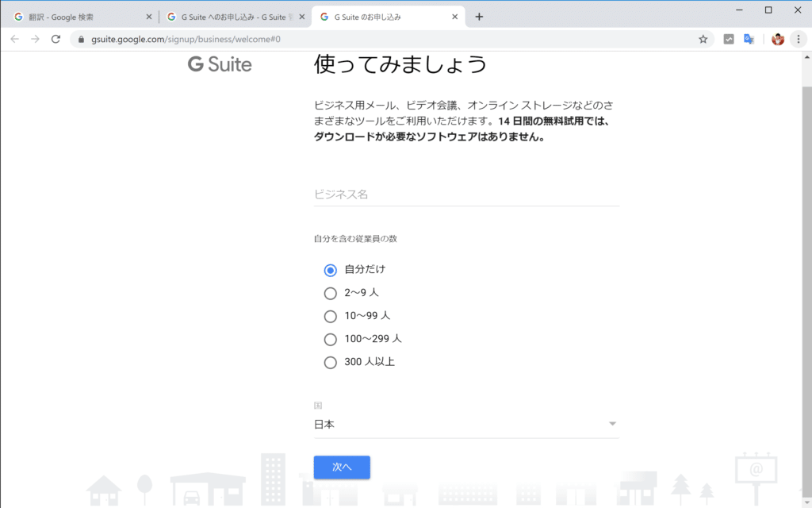
Task: Select the 自分だけ employee option
Action: pos(331,270)
